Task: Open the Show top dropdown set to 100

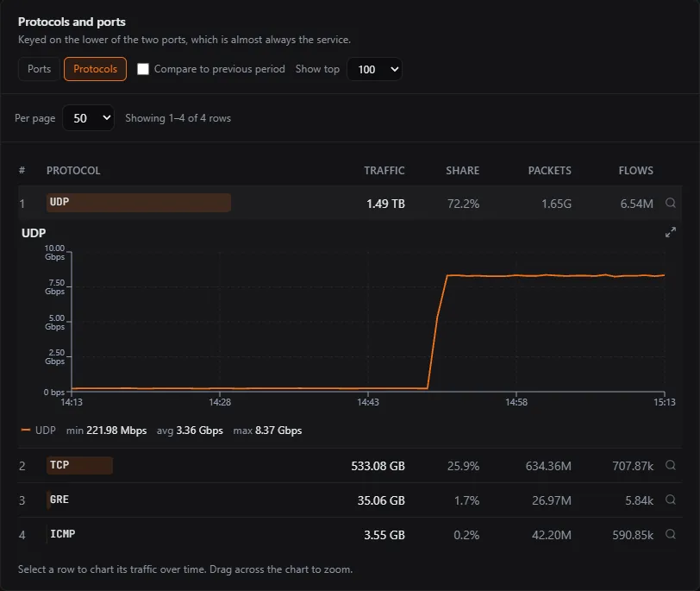Action: click(x=374, y=69)
